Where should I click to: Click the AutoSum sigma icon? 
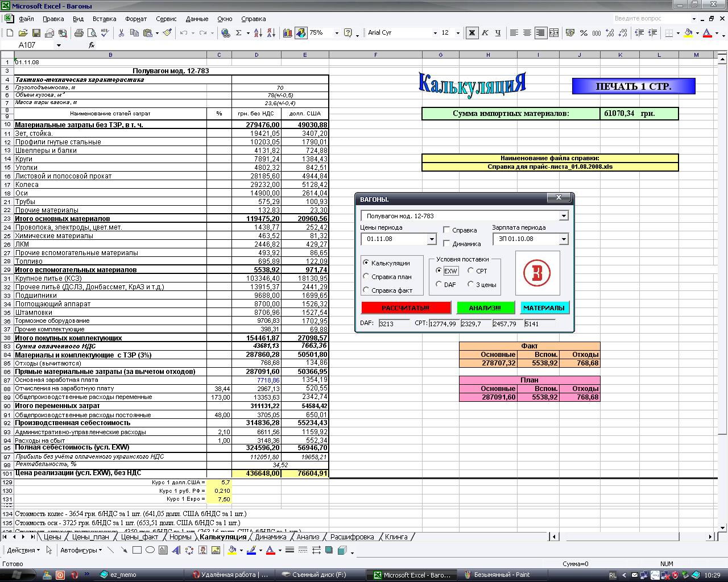click(239, 33)
